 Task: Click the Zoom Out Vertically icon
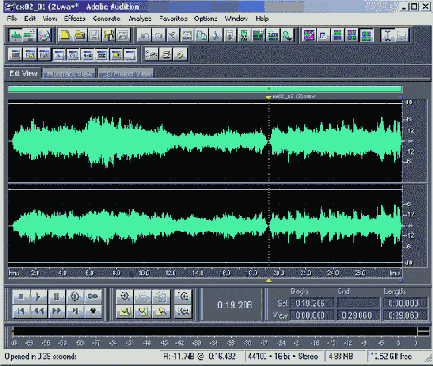pos(183,311)
